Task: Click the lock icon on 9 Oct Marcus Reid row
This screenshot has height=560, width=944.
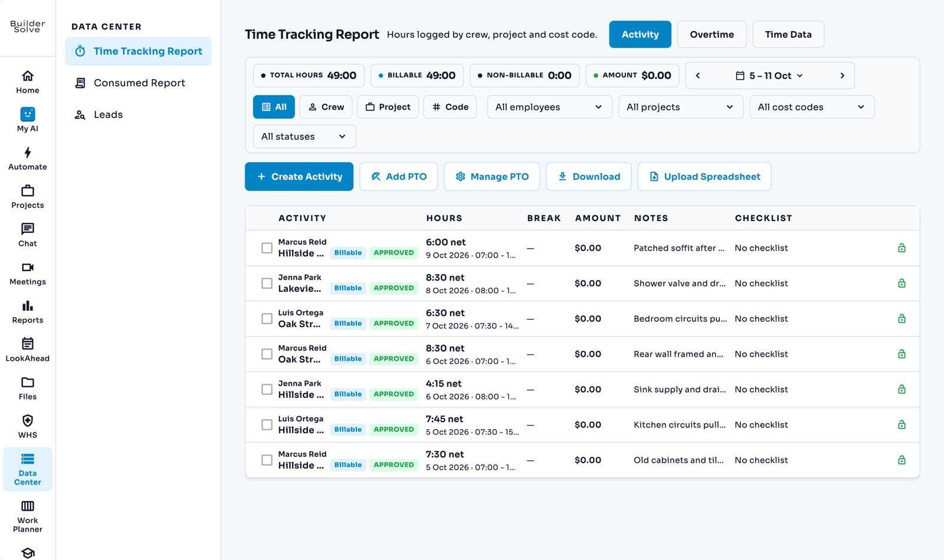Action: tap(902, 248)
